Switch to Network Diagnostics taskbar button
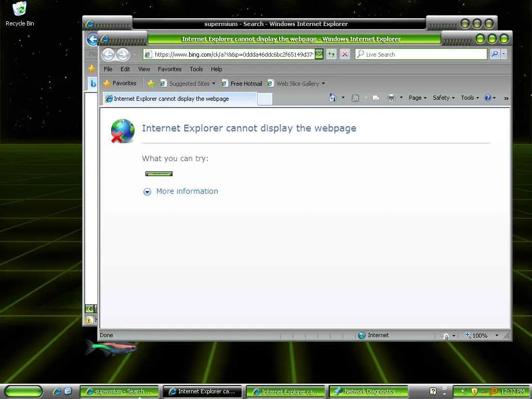532x399 pixels. click(368, 391)
